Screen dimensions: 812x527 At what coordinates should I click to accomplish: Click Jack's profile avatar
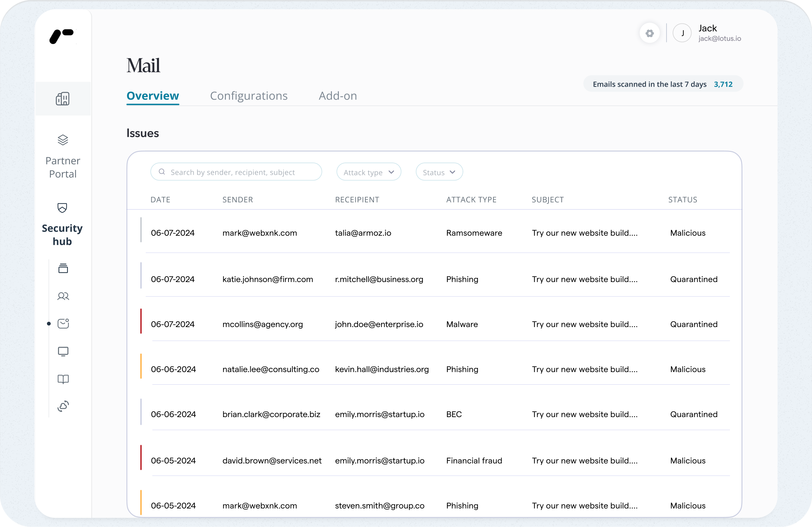click(682, 33)
